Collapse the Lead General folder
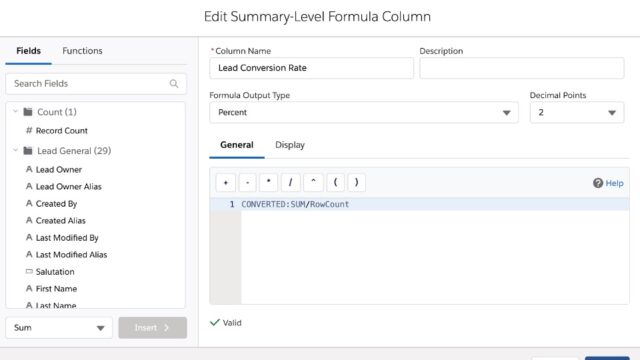Viewport: 640px width, 360px height. 16,150
